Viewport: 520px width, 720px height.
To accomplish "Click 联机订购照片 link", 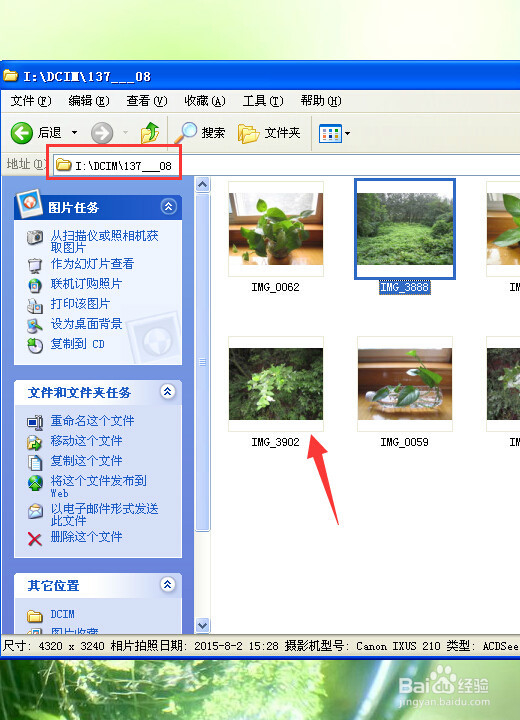I will (x=86, y=284).
